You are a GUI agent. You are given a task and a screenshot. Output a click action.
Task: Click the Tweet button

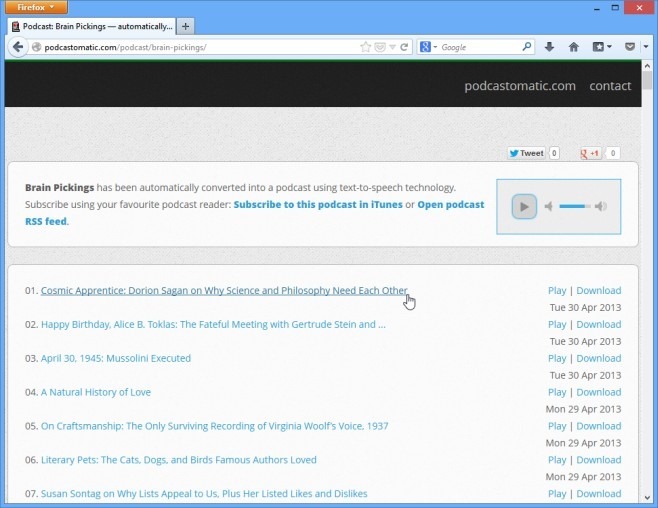click(526, 153)
